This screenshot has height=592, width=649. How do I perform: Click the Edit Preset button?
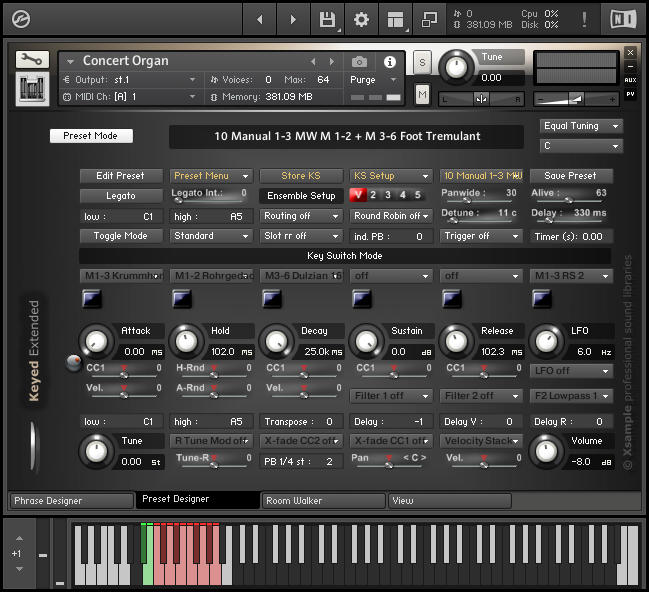tap(121, 176)
